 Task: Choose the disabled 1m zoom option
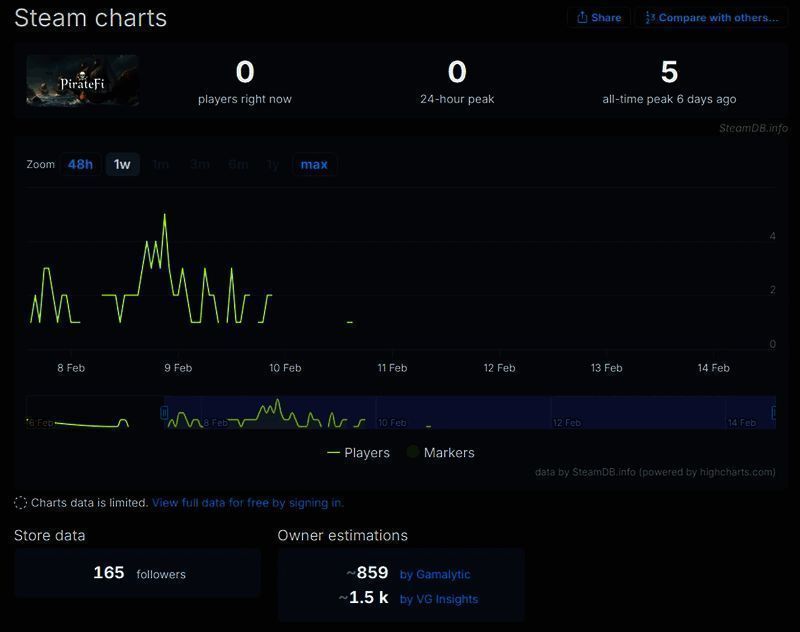click(x=161, y=164)
